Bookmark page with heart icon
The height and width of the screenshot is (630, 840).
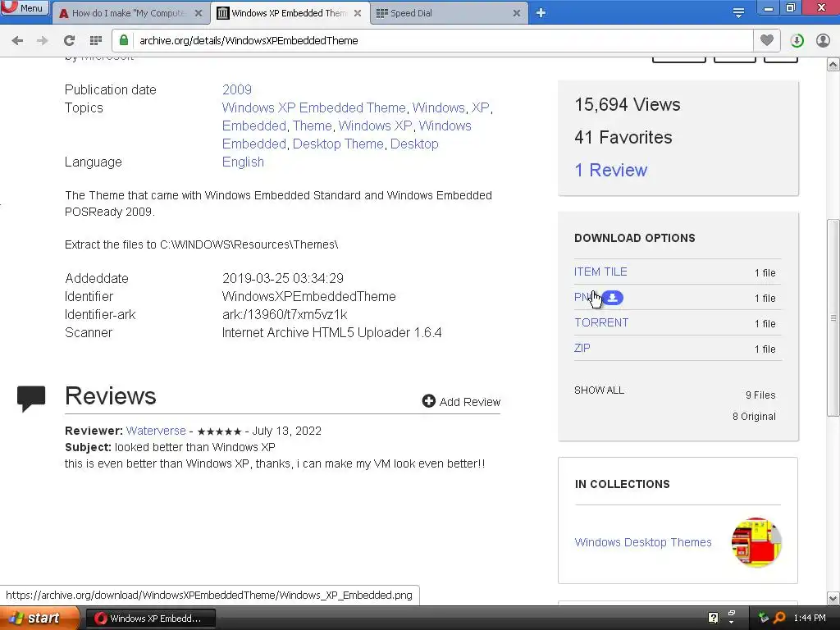coord(767,40)
